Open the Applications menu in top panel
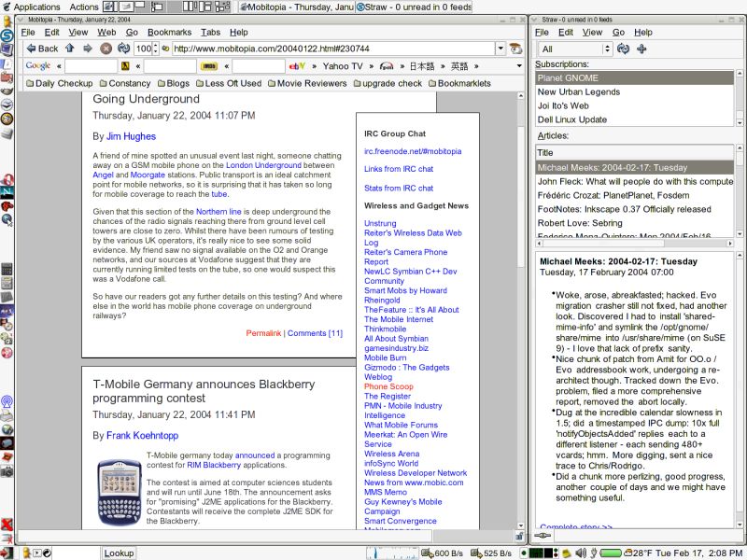This screenshot has width=747, height=560. pos(32,7)
